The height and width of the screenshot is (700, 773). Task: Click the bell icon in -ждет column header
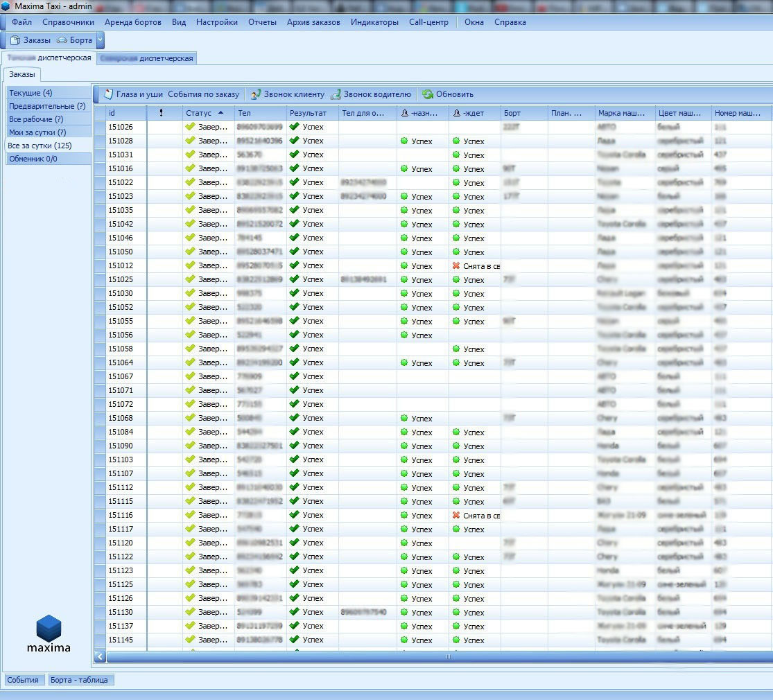[x=456, y=113]
